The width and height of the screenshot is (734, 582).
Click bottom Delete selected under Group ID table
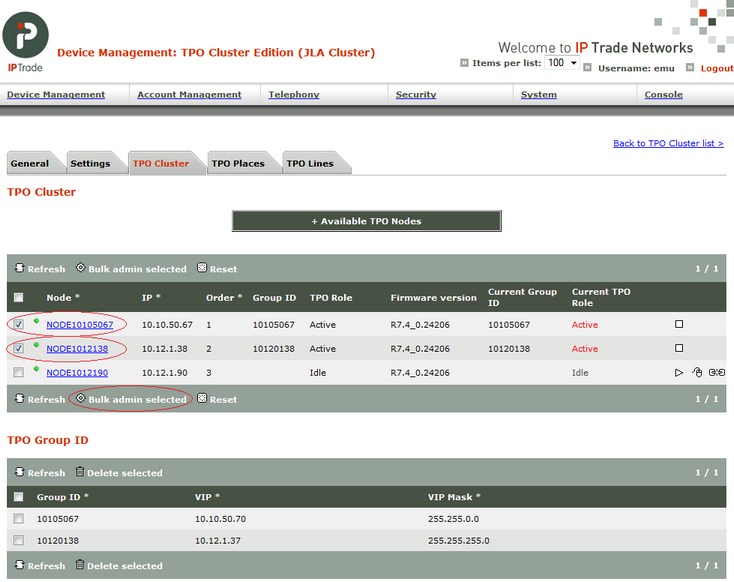(x=119, y=566)
